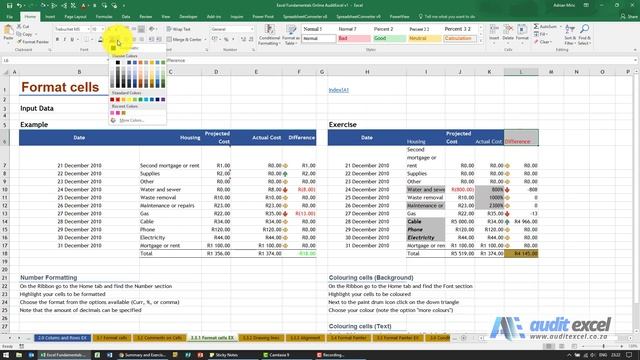Switch to Data tab
The image size is (640, 360).
(x=126, y=17)
